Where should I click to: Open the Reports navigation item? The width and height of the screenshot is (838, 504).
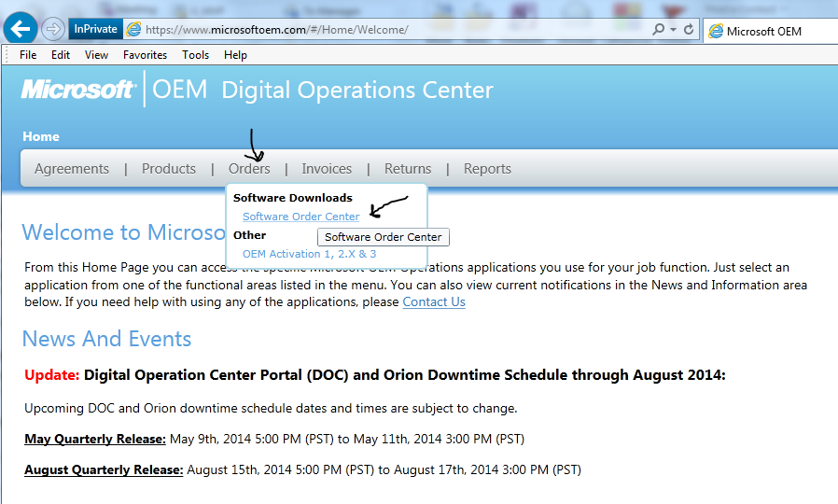(x=487, y=169)
